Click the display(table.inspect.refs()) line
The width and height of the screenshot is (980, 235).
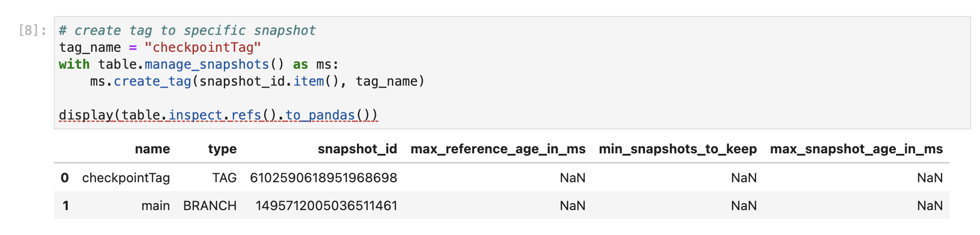tap(218, 115)
